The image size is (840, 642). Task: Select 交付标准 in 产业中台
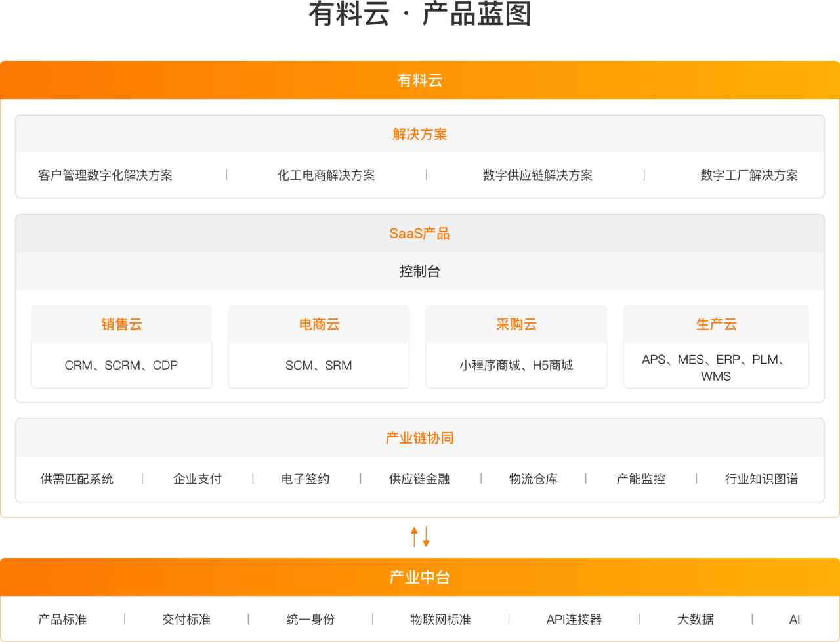pos(186,620)
